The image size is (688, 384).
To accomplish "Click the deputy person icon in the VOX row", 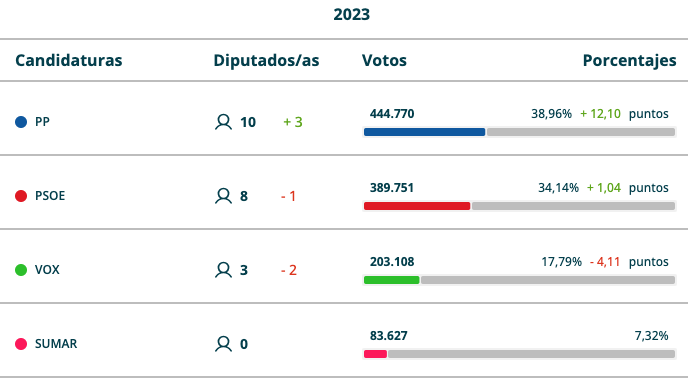I will 223,269.
